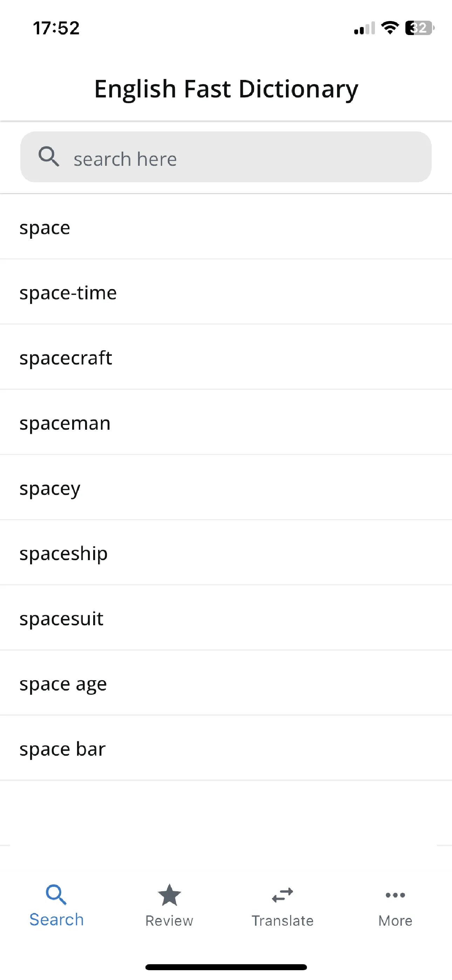Tap the Translate arrows icon
The height and width of the screenshot is (980, 452).
coord(282,895)
